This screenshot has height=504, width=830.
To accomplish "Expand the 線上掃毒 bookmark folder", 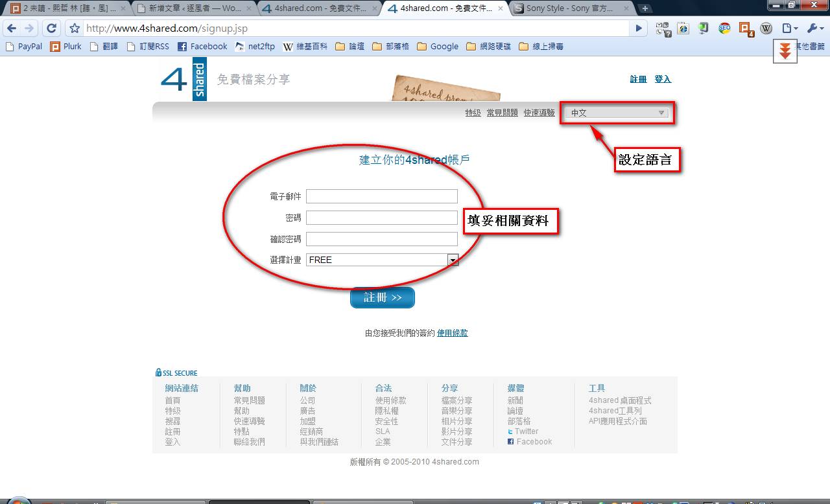I will [x=541, y=47].
